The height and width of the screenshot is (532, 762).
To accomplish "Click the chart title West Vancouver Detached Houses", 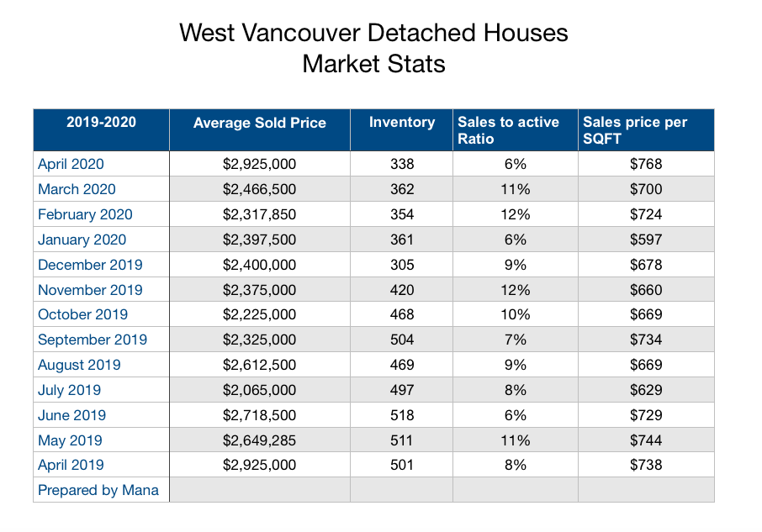I will (x=374, y=33).
